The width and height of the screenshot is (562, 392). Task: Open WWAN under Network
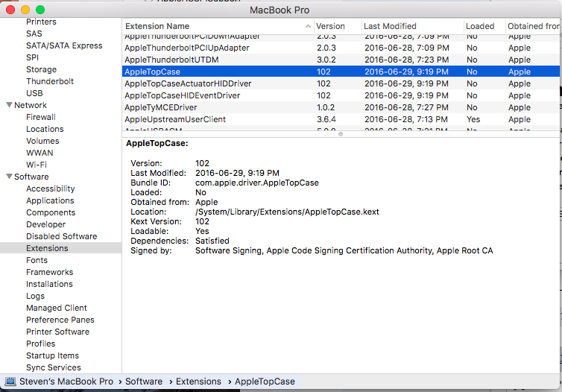(40, 153)
